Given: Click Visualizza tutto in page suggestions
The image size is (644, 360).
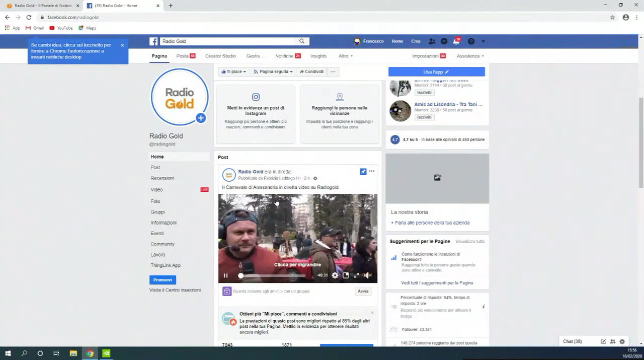Looking at the screenshot, I should (x=470, y=242).
